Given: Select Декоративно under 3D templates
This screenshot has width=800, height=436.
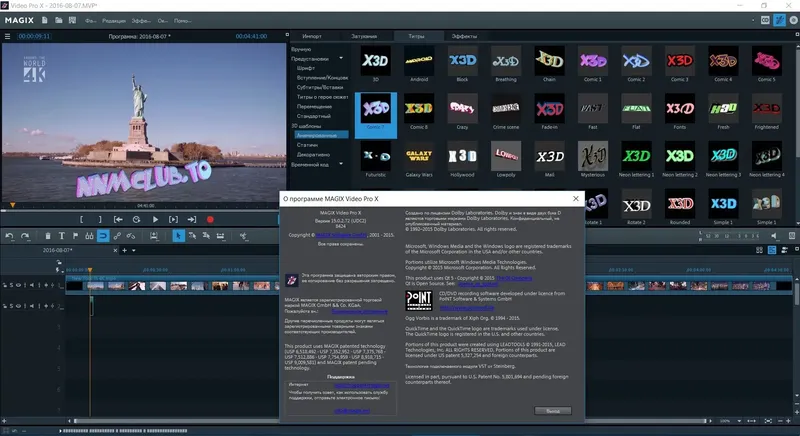Looking at the screenshot, I should tap(313, 155).
